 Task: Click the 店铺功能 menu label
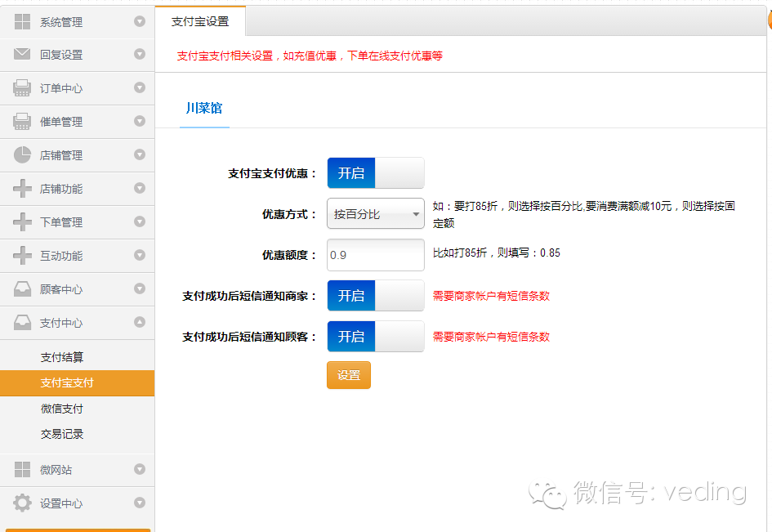coord(61,189)
